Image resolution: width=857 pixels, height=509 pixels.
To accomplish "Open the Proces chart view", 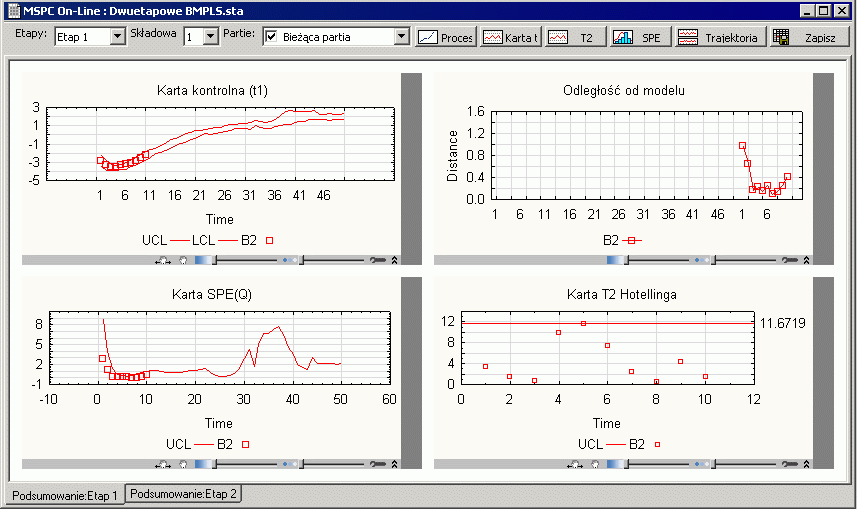I will [446, 37].
